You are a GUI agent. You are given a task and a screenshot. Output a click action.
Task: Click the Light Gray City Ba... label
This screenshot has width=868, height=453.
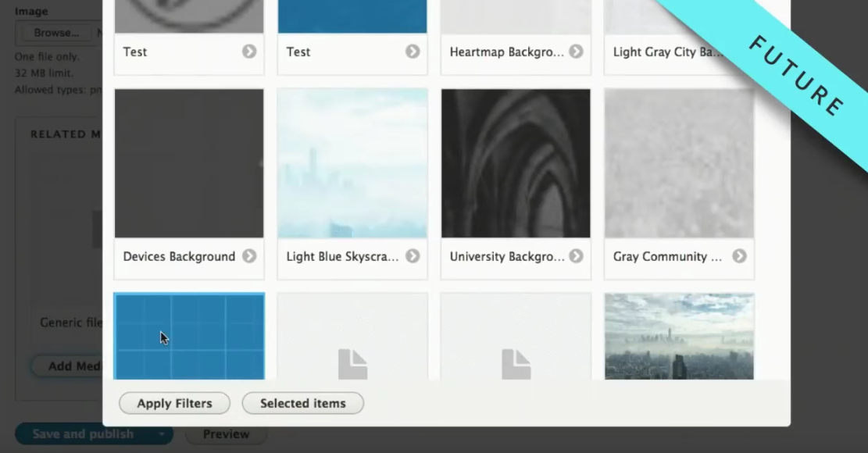(668, 52)
